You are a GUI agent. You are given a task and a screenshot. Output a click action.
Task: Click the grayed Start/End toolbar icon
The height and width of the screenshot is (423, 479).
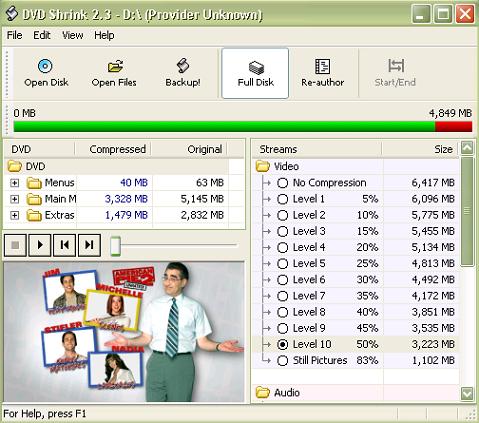tap(396, 66)
